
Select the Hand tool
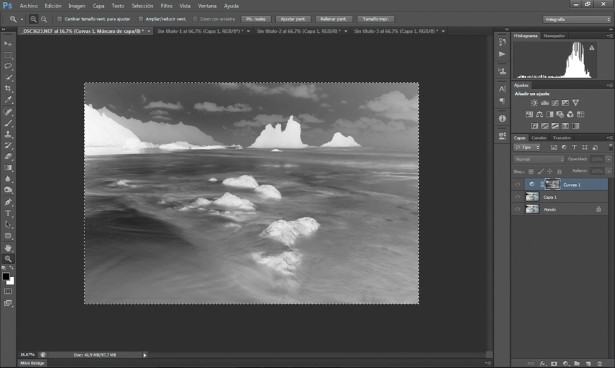[x=8, y=248]
